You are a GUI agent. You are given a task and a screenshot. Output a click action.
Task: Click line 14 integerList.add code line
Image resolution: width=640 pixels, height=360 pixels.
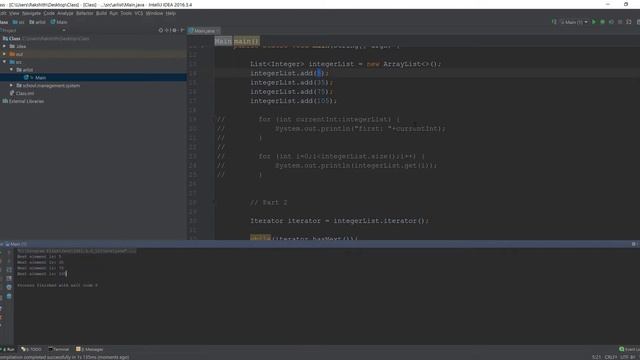pos(290,73)
